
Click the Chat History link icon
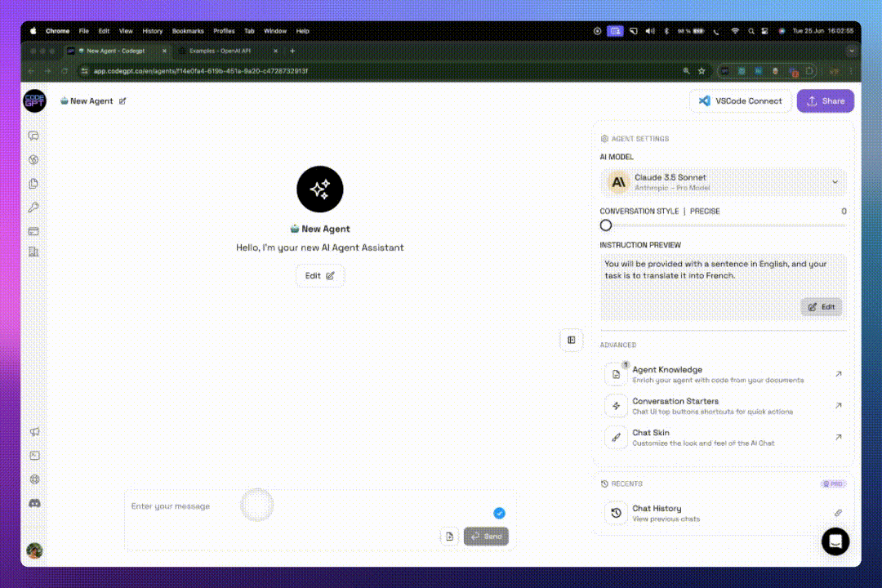[838, 513]
